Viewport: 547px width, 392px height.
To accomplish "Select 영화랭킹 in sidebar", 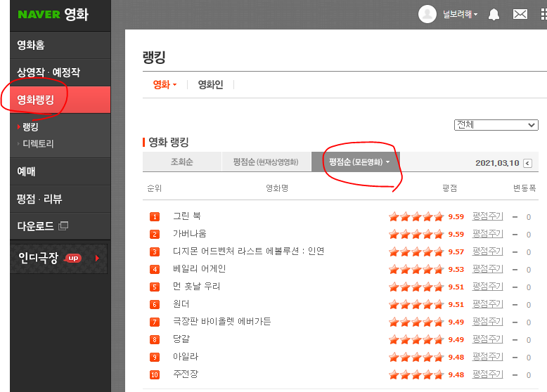I will pyautogui.click(x=60, y=100).
